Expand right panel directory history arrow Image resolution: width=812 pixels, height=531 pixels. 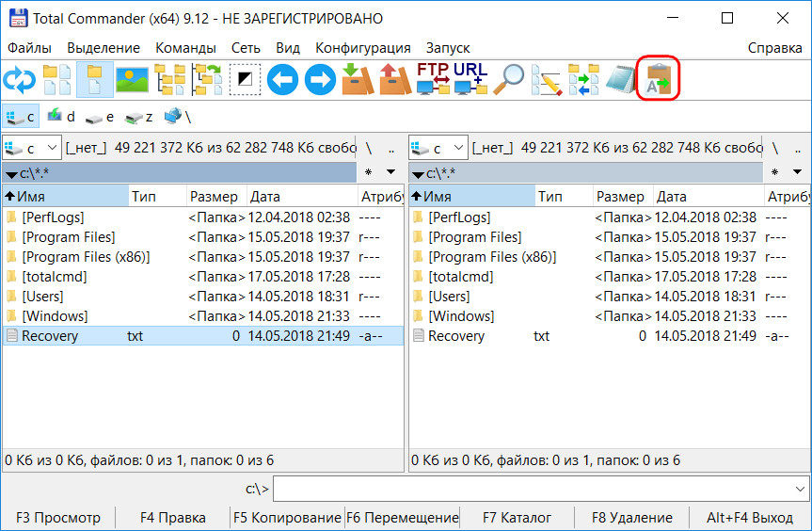click(798, 172)
